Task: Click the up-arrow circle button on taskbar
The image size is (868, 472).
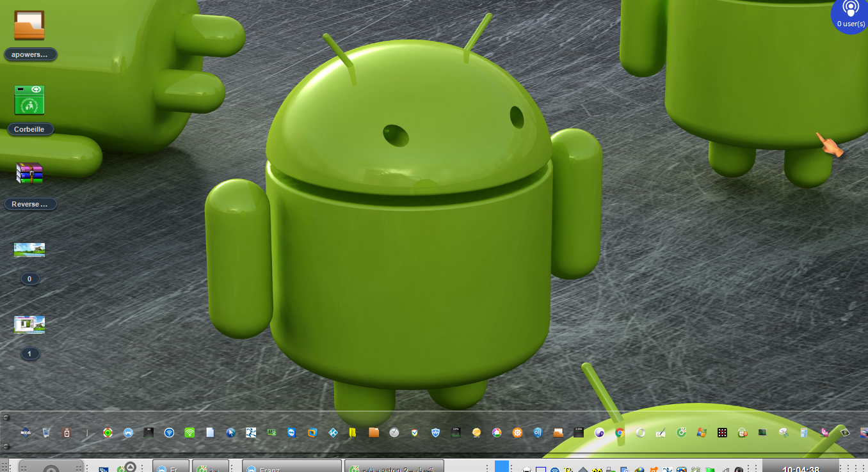Action: 131,467
